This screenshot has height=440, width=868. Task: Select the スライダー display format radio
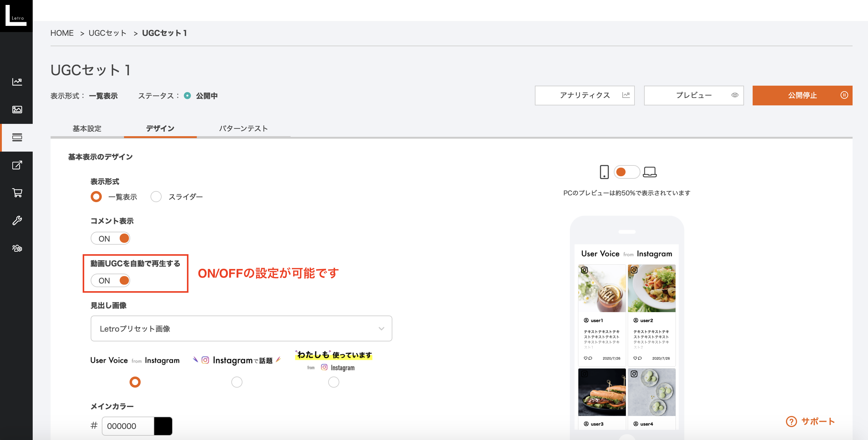tap(156, 197)
